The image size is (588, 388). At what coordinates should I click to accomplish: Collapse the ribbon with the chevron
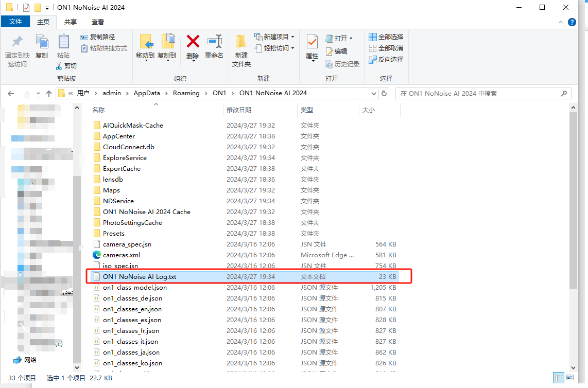[561, 22]
